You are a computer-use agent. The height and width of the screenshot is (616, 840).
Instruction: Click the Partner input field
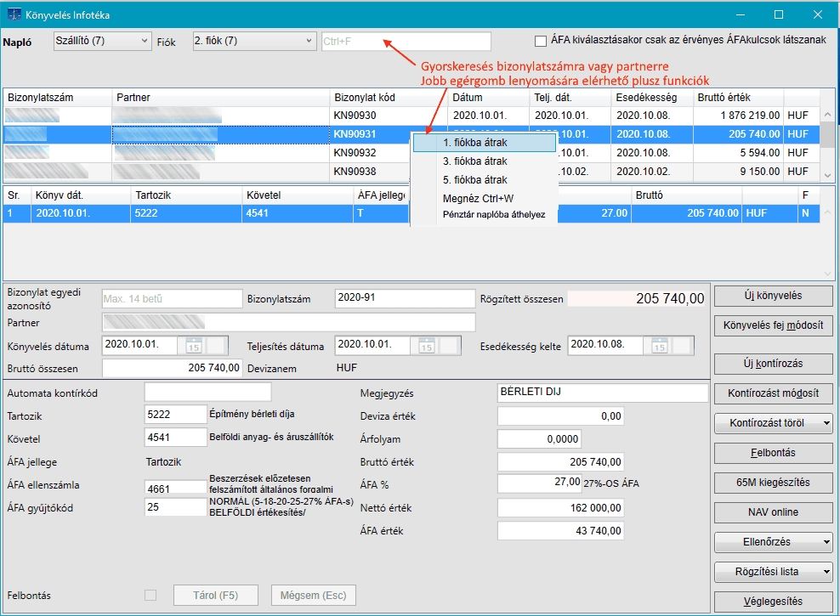289,322
